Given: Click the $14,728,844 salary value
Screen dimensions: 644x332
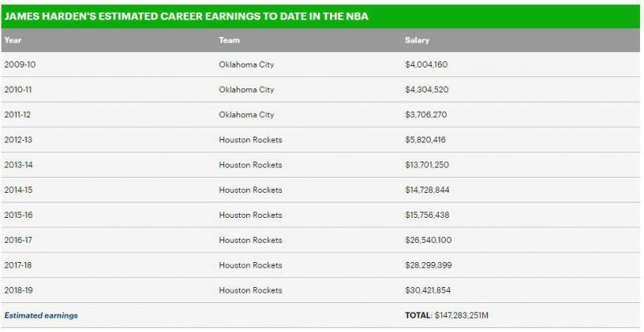Looking at the screenshot, I should click(x=427, y=190).
